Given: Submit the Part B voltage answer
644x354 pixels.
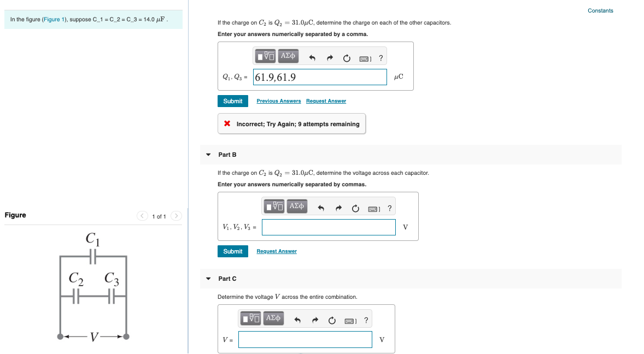Looking at the screenshot, I should 233,251.
